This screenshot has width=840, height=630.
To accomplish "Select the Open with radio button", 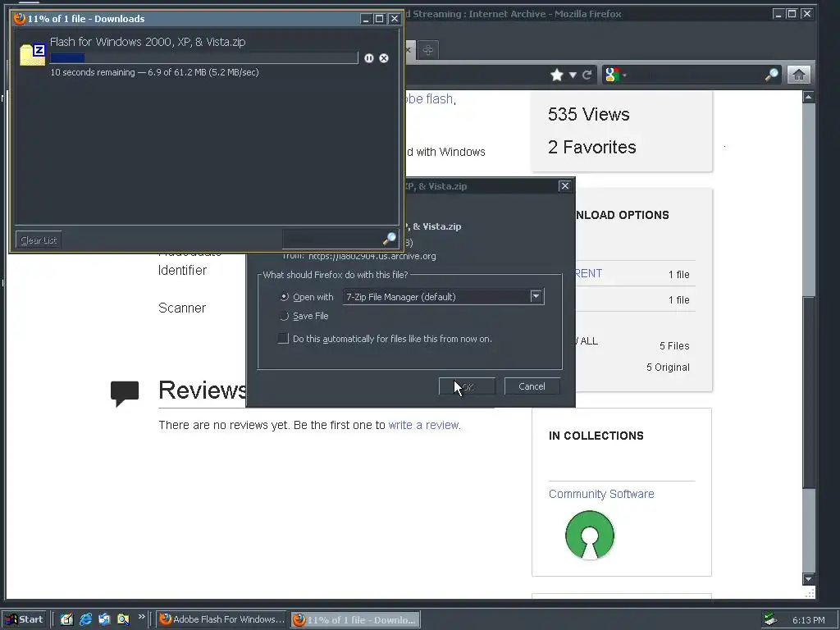I will point(284,297).
